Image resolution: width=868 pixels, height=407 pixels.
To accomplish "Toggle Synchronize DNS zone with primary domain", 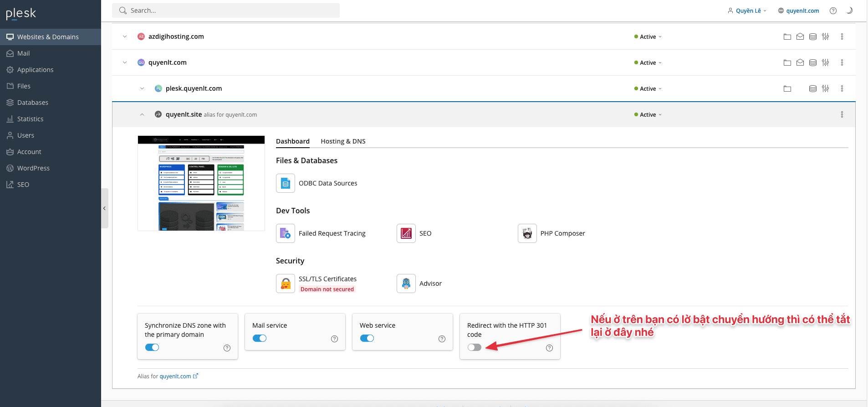I will pyautogui.click(x=152, y=347).
